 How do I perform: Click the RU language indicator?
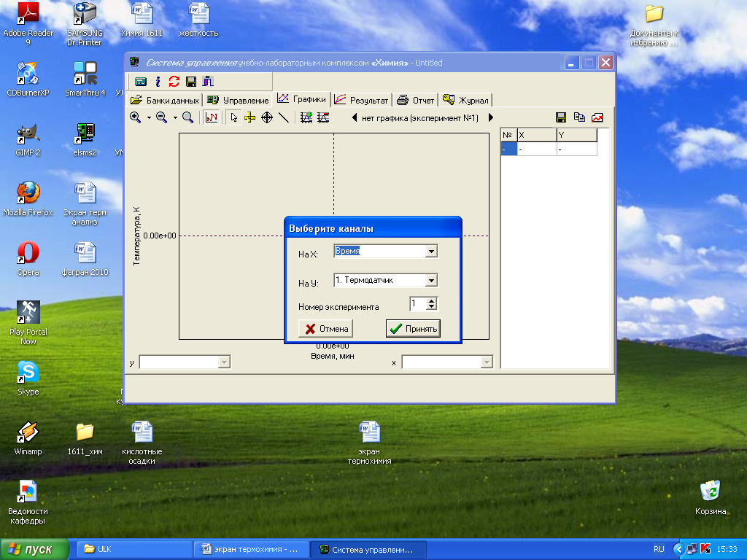click(659, 549)
